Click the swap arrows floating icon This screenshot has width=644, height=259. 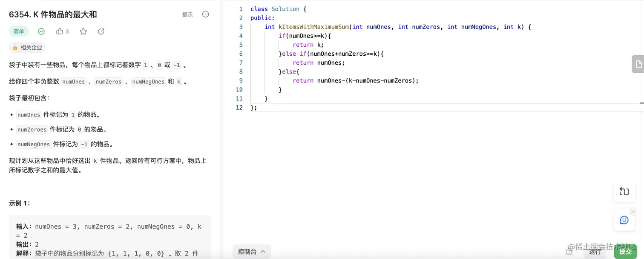pos(624,191)
